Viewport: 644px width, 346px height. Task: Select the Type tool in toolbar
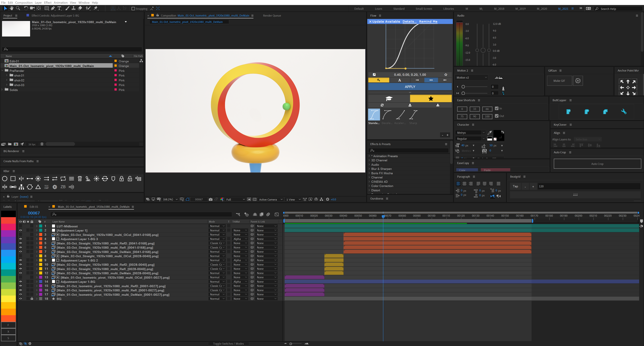59,8
